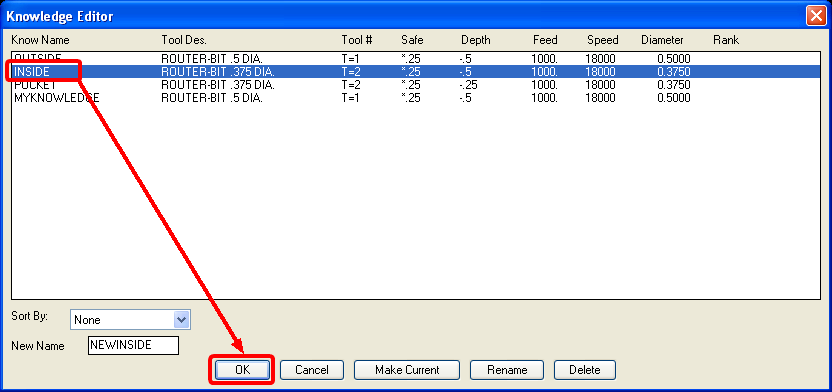Click the Delete button
832x392 pixels.
pos(585,370)
